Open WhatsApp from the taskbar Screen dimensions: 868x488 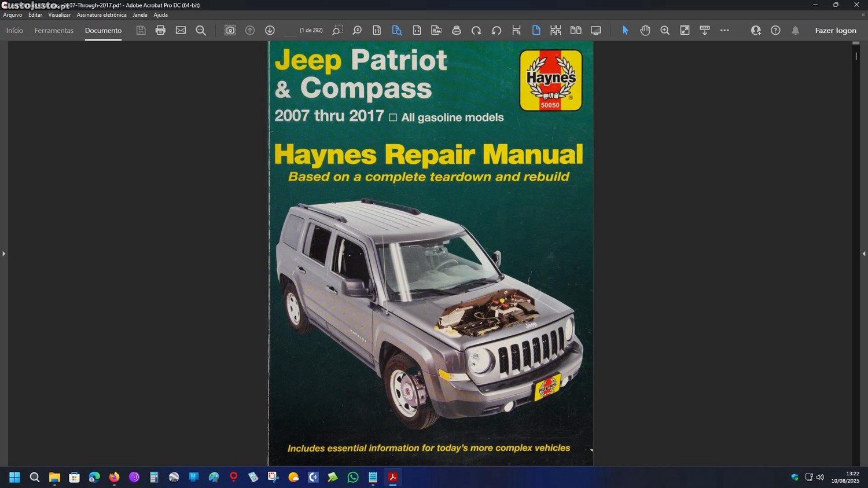click(x=353, y=477)
